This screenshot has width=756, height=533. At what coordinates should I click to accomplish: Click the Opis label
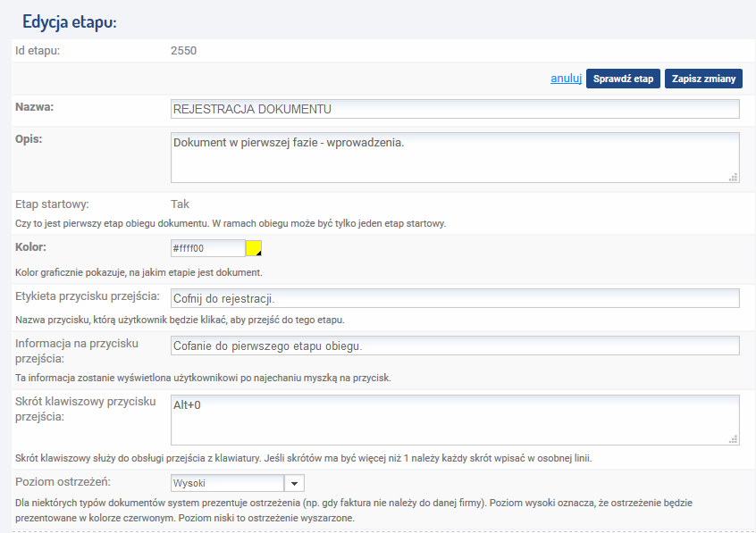(29, 138)
